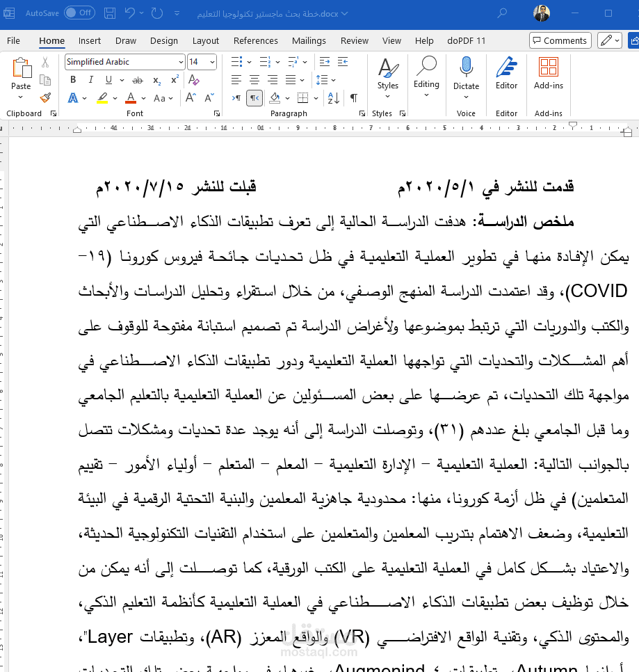Open the Clipboard pane launcher
Screen dimensions: 639x672
coord(54,113)
